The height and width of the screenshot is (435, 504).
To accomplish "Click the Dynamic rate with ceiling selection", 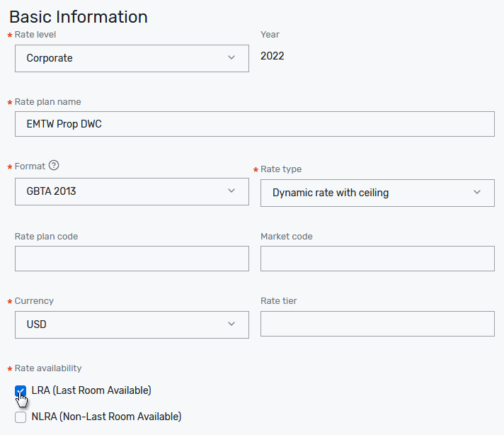I will pos(331,193).
